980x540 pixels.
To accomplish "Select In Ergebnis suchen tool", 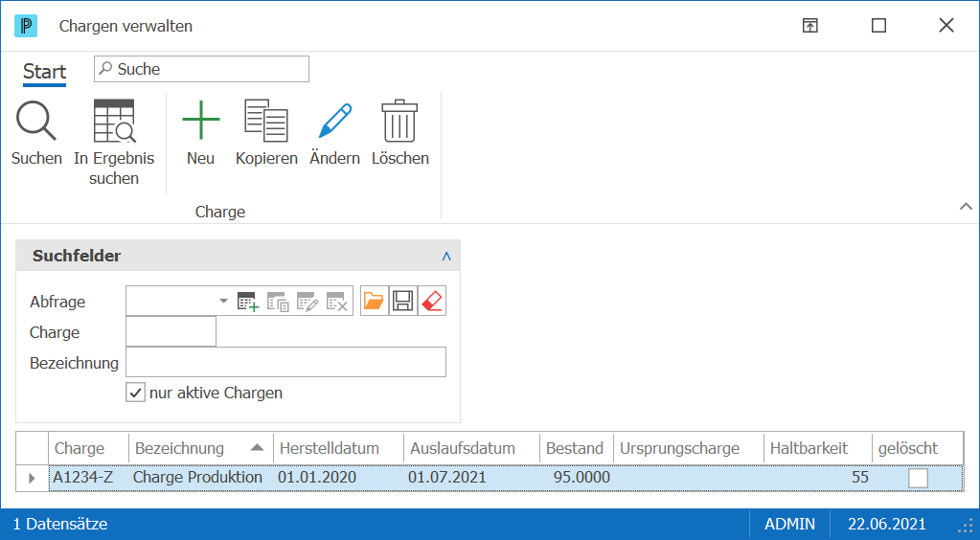I will pyautogui.click(x=114, y=122).
